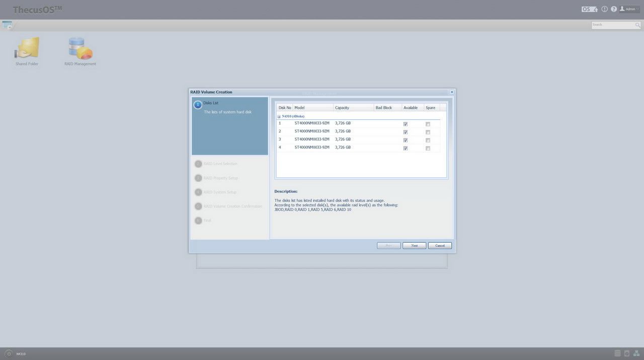Mark disk 4 as Spare

pos(428,148)
